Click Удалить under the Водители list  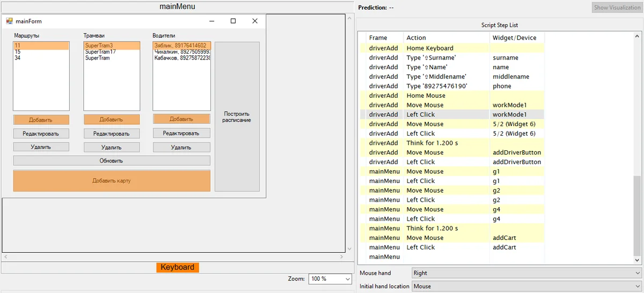pos(181,147)
